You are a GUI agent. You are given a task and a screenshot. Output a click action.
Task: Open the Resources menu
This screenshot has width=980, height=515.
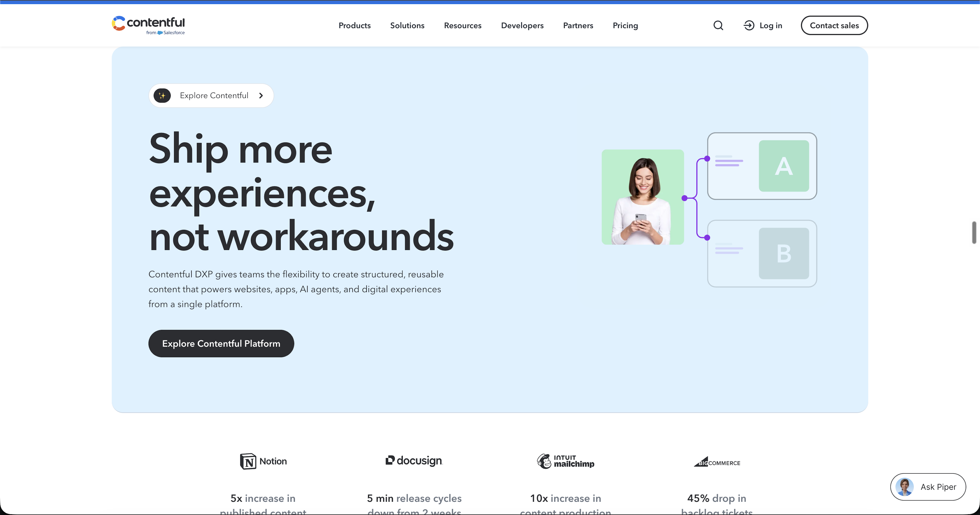463,26
